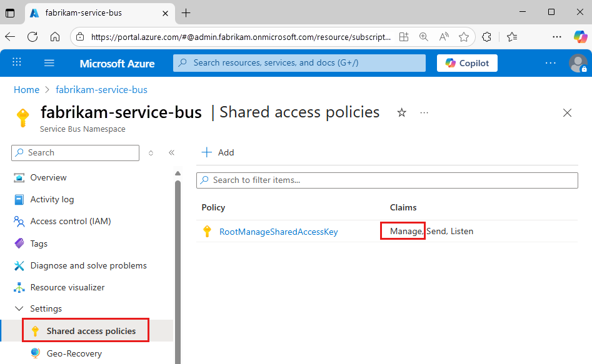
Task: Open the RootManageSharedAccessKey policy
Action: (x=278, y=232)
